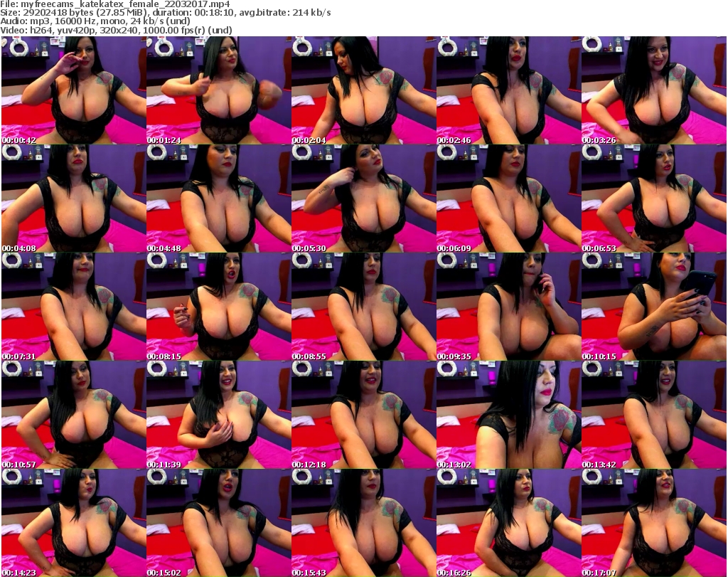The width and height of the screenshot is (728, 577).
Task: Choose the frame at 00:06:53
Action: point(654,198)
